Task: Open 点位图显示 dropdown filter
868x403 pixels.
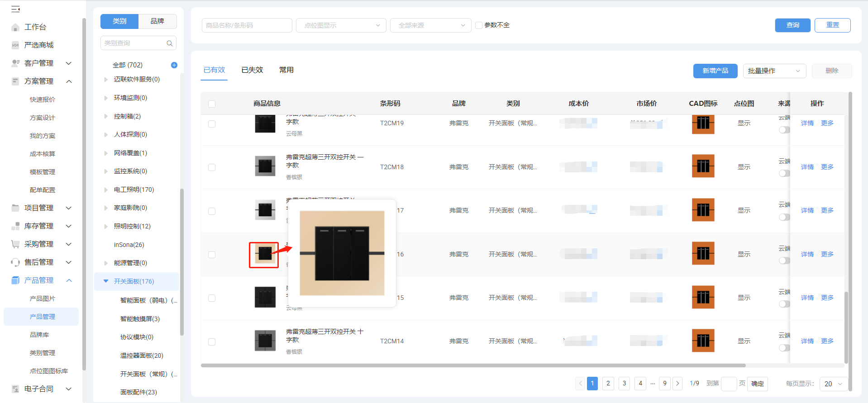Action: (x=341, y=25)
